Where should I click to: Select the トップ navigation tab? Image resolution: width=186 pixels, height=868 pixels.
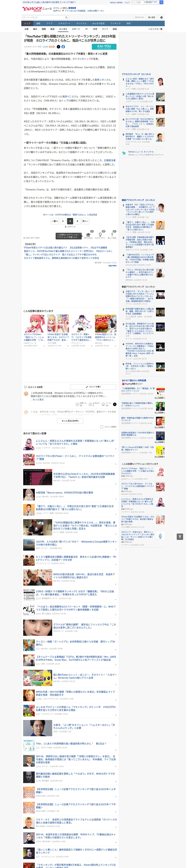[x=27, y=23]
